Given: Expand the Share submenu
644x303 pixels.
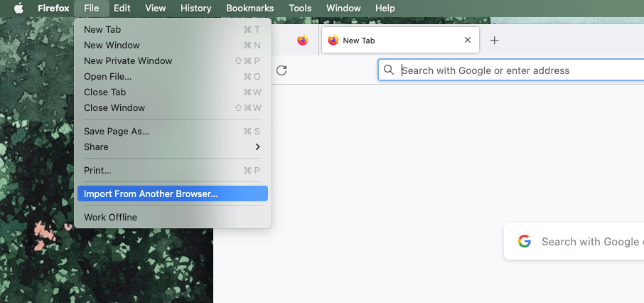Looking at the screenshot, I should pyautogui.click(x=172, y=147).
